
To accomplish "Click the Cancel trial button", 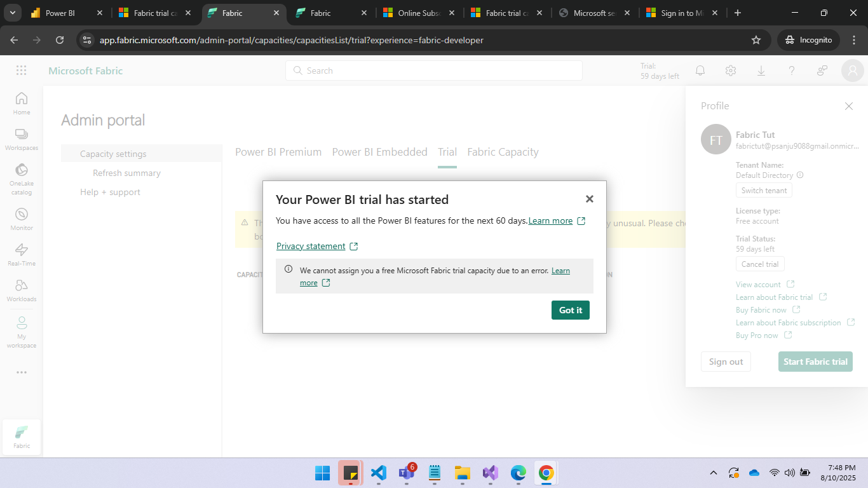I will coord(760,264).
